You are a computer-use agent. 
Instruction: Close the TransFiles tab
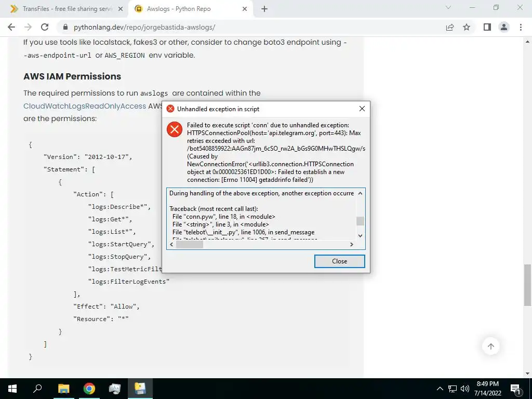coord(121,9)
